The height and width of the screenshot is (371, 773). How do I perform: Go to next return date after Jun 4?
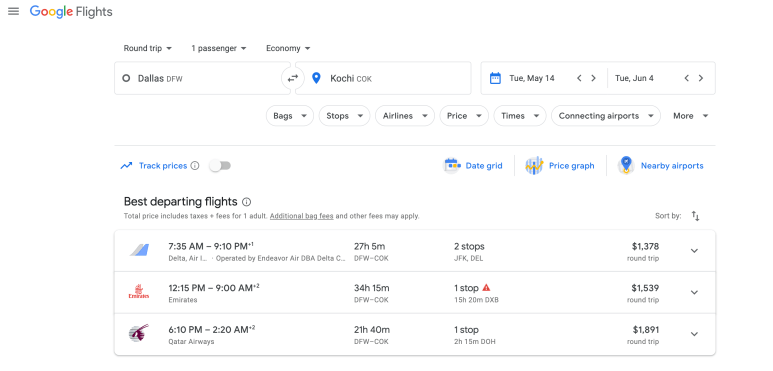[x=701, y=78]
